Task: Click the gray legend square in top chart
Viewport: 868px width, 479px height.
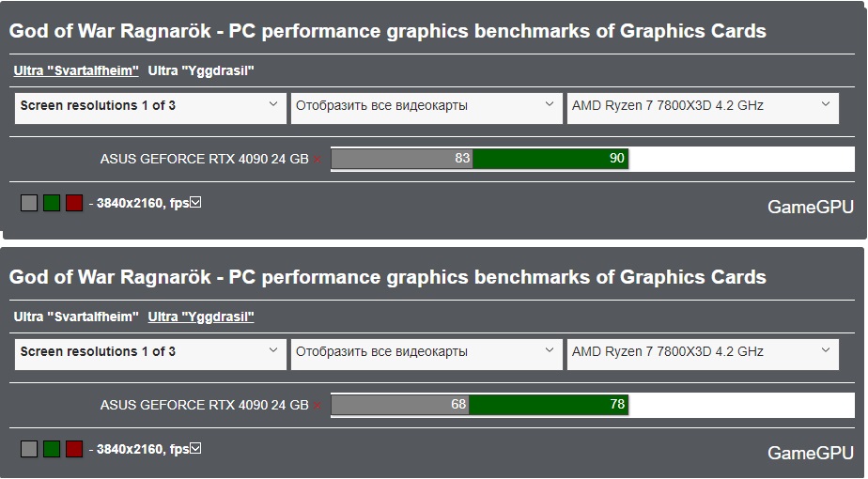Action: (x=29, y=203)
